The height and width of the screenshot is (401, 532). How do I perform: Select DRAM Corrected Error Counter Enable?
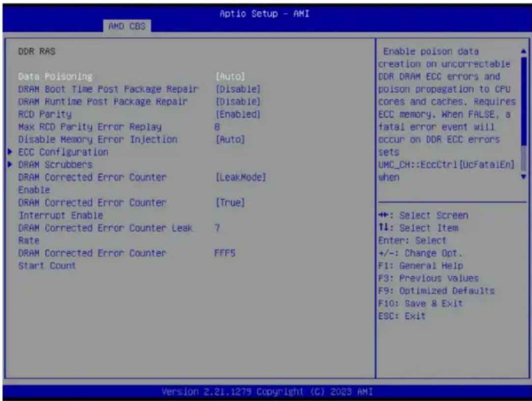[x=92, y=183]
